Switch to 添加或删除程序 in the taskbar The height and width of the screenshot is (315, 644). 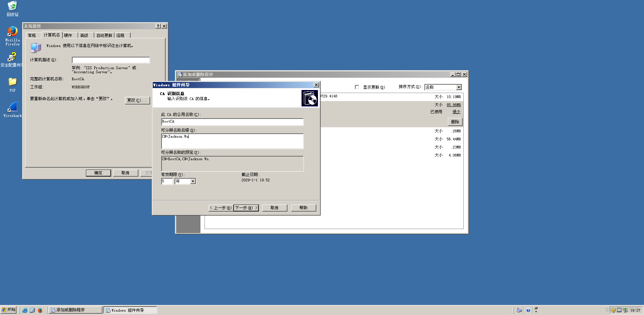(x=76, y=310)
